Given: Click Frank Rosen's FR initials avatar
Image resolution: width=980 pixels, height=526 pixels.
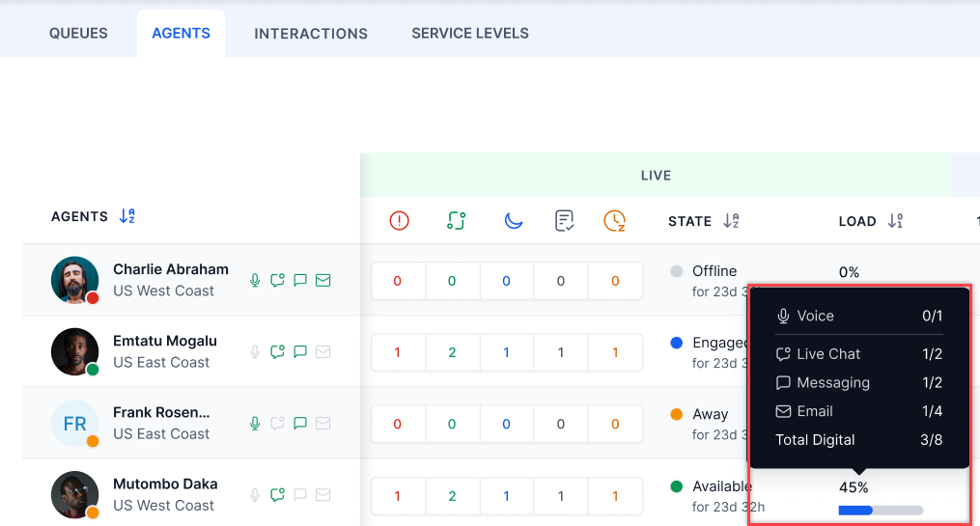Looking at the screenshot, I should tap(74, 424).
